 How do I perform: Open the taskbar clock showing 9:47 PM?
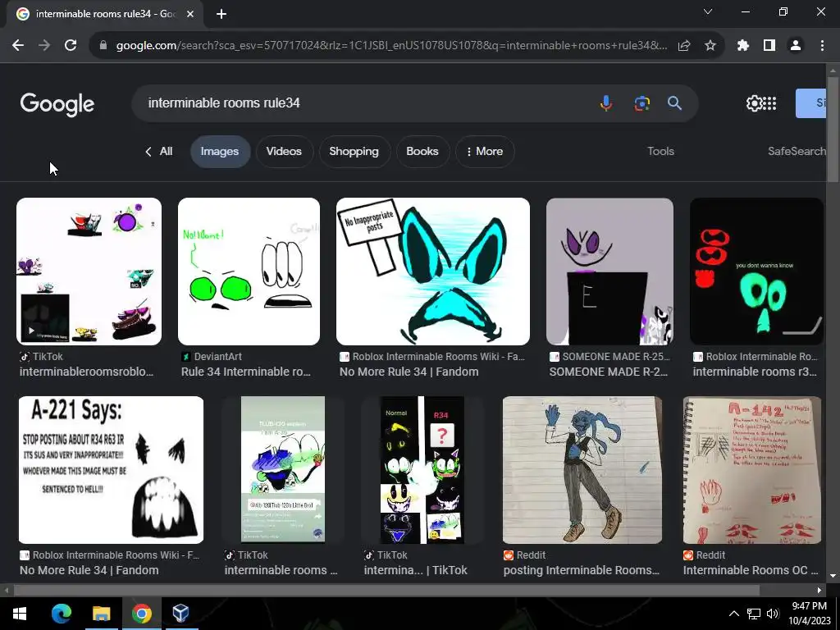810,614
